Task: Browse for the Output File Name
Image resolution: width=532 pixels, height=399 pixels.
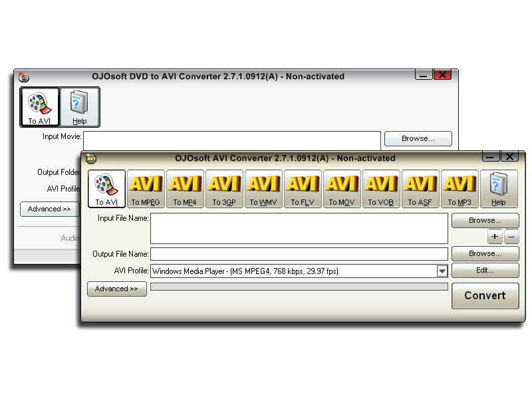Action: click(485, 253)
